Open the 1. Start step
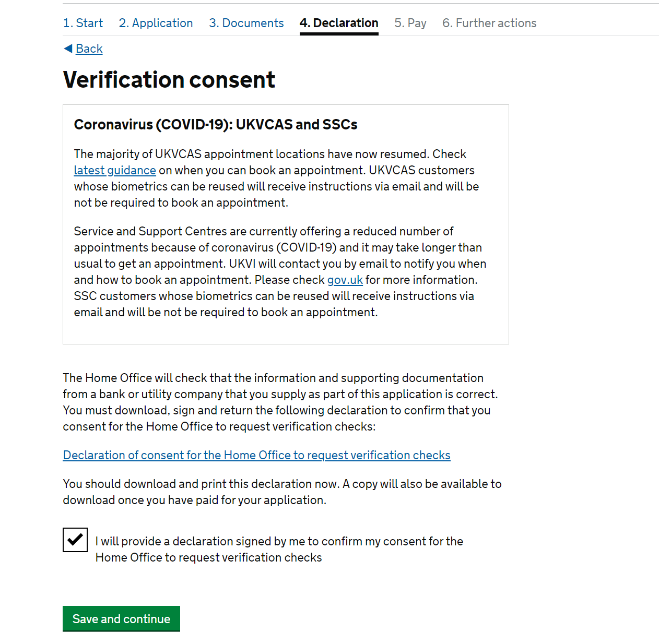The image size is (659, 644). pyautogui.click(x=83, y=23)
